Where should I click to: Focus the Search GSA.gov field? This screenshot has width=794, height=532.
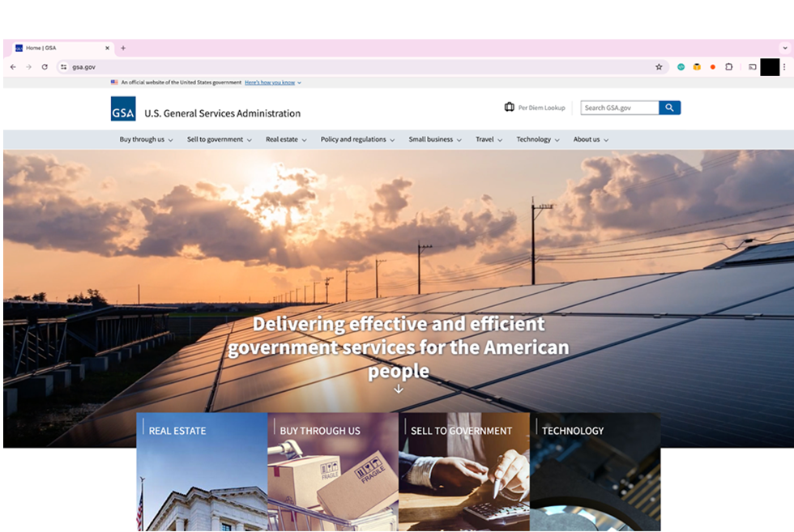(620, 108)
